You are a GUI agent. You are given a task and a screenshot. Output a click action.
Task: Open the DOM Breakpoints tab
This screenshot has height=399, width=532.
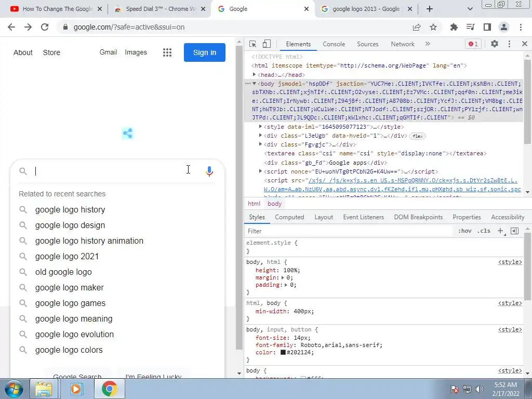click(418, 217)
